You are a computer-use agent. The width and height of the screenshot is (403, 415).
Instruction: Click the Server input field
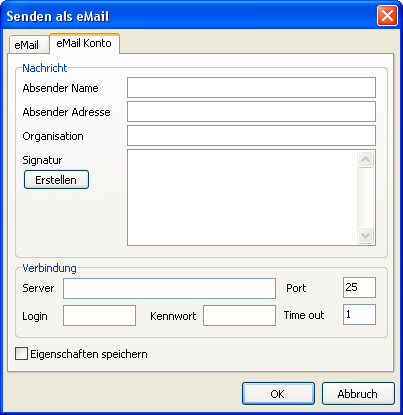(169, 288)
